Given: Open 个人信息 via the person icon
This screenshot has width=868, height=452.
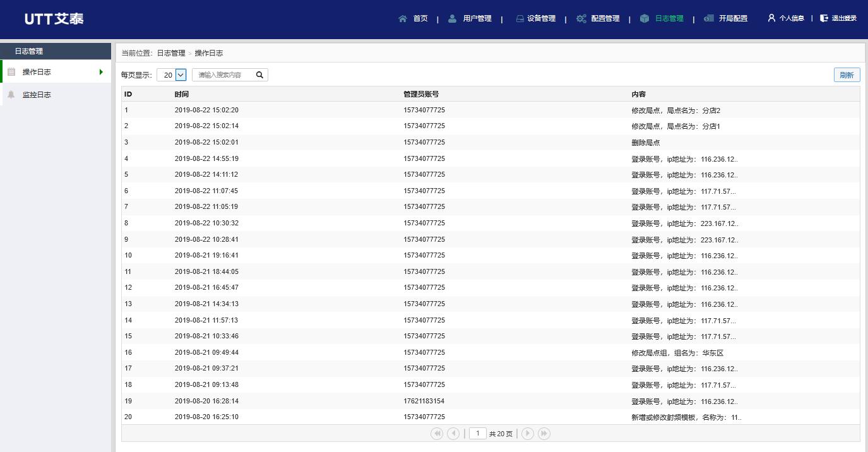Looking at the screenshot, I should tap(771, 18).
